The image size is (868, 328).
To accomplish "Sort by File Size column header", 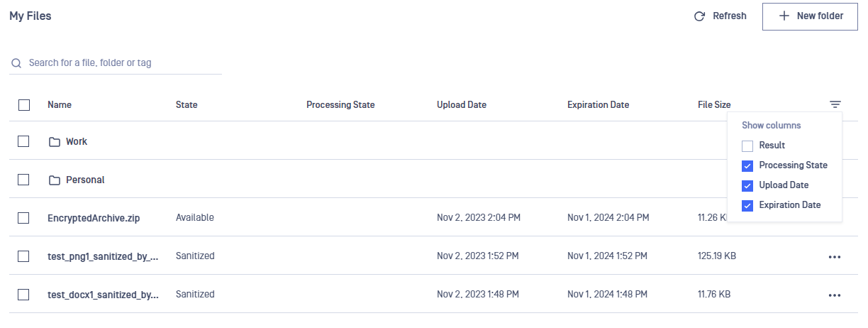I will 714,104.
